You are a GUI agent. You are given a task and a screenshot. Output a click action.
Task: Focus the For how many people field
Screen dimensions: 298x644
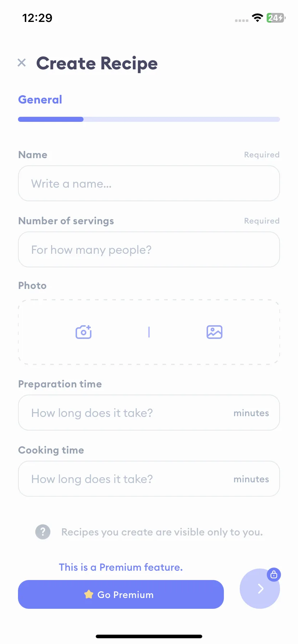(149, 249)
